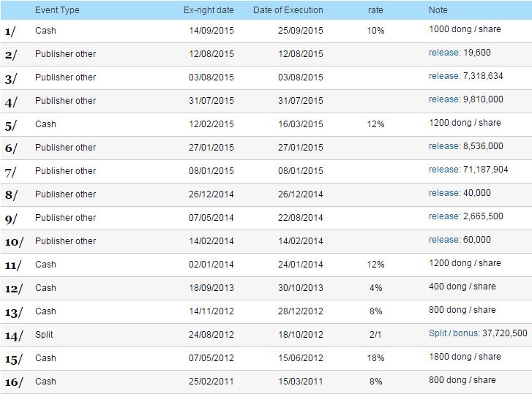This screenshot has height=394, width=532.
Task: Select ex-right date 02/01/2014
Action: point(211,264)
